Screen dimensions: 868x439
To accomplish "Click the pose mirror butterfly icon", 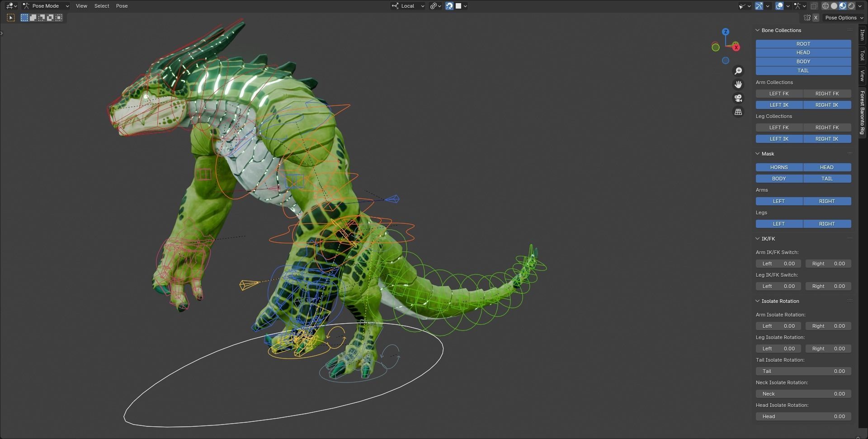I will point(807,18).
